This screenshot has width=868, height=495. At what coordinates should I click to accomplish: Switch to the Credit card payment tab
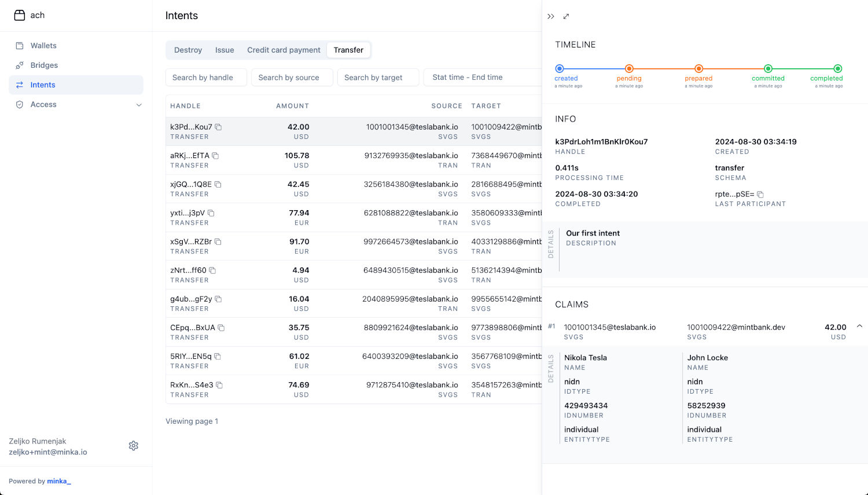[284, 50]
